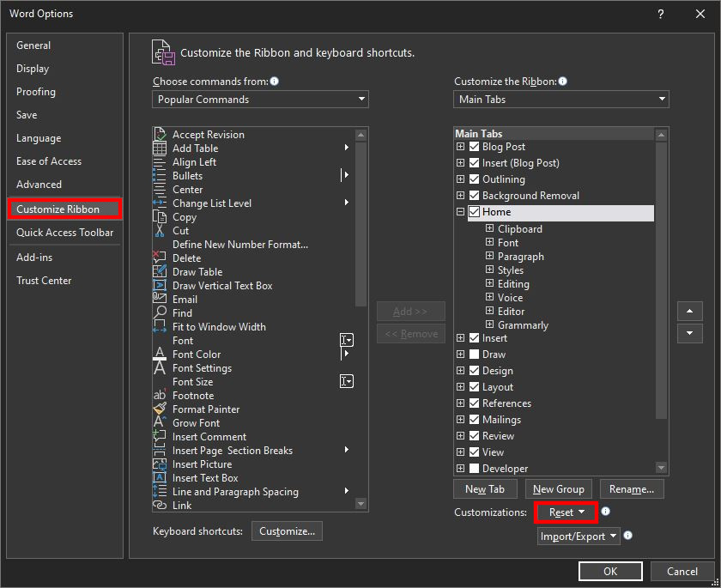Open the Choose commands from dropdown
The height and width of the screenshot is (588, 721).
click(260, 100)
